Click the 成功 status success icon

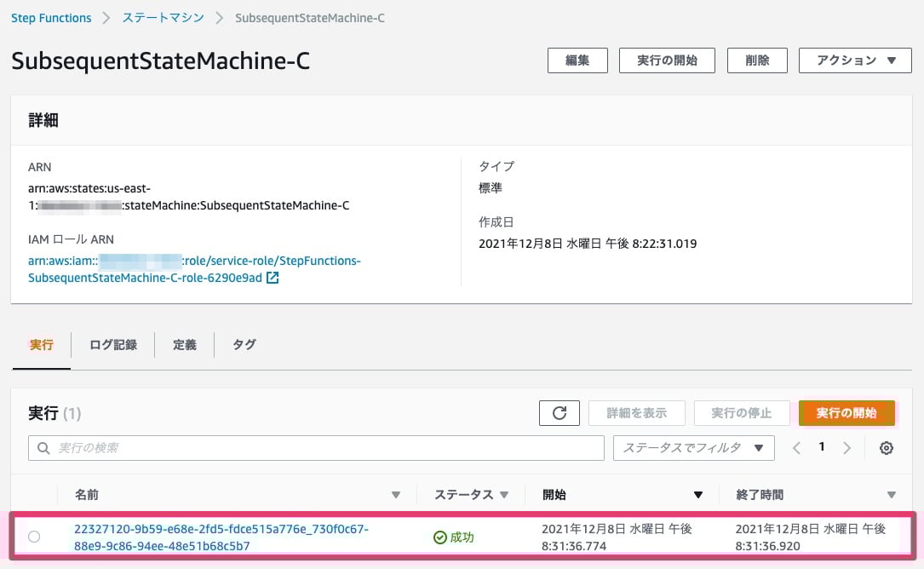pos(441,537)
